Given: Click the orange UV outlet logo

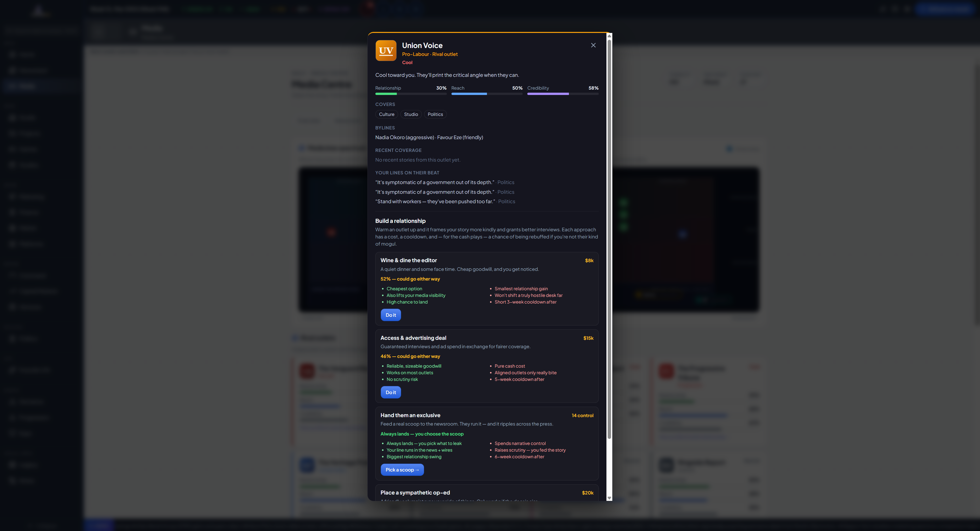Looking at the screenshot, I should 386,51.
